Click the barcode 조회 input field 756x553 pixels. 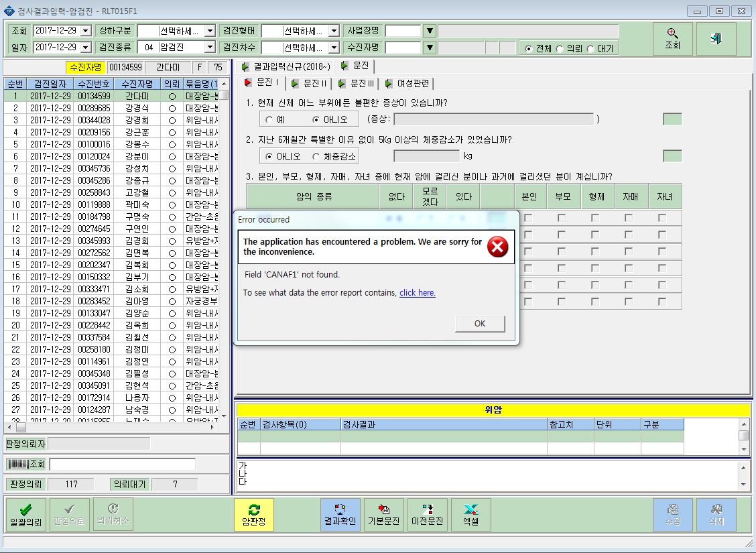(x=123, y=465)
